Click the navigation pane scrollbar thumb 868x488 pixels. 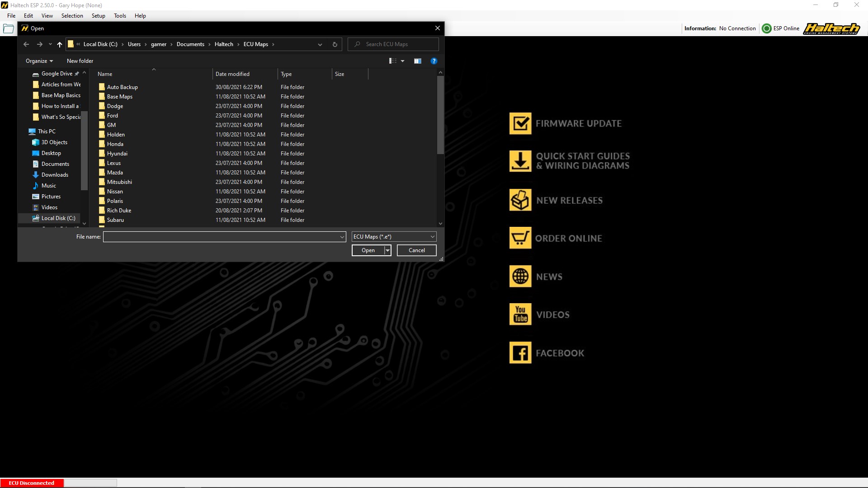pos(84,150)
